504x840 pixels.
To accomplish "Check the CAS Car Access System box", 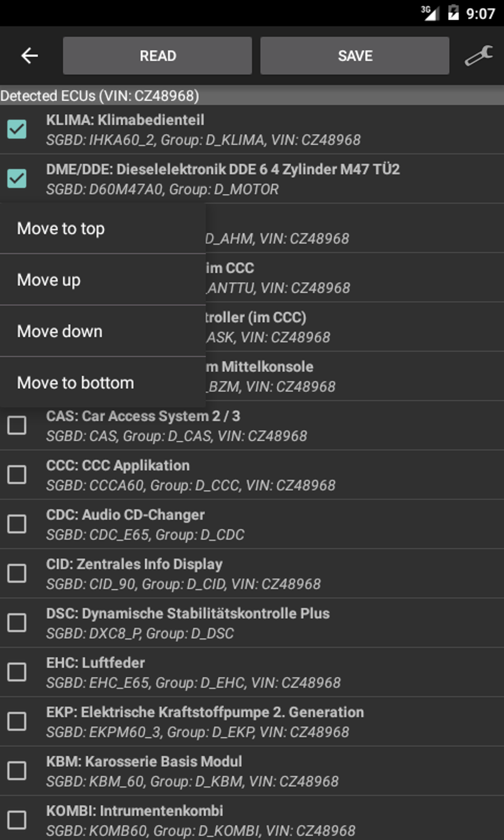I will click(17, 425).
